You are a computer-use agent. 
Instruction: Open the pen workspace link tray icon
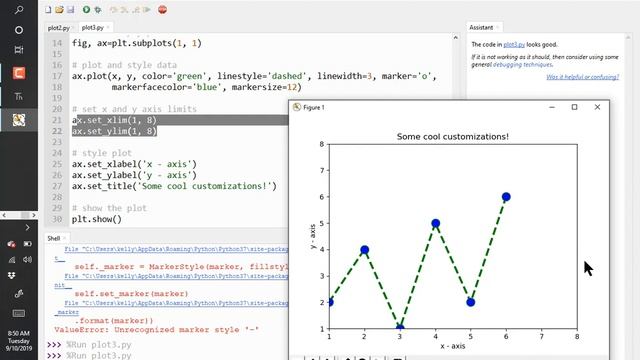click(x=19, y=294)
